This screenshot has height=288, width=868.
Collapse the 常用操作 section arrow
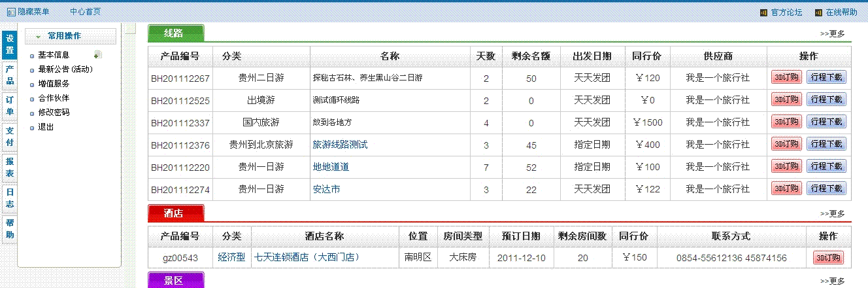[x=39, y=37]
